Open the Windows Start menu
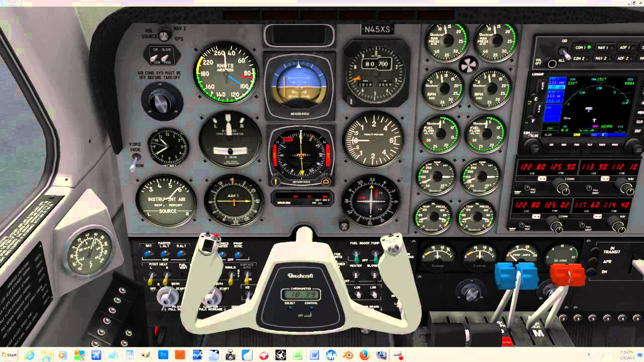Screen dimensions: 644x362 click(x=9, y=355)
